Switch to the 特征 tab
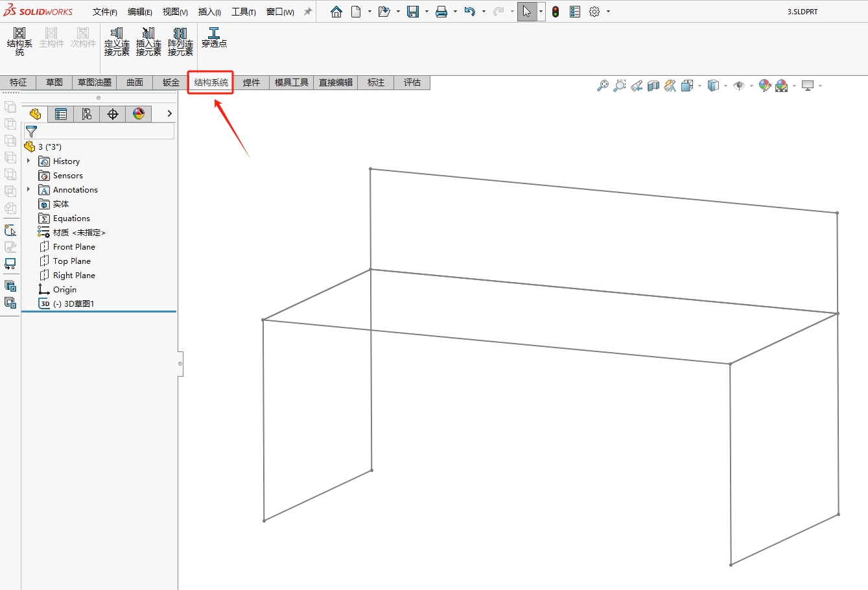 point(18,82)
